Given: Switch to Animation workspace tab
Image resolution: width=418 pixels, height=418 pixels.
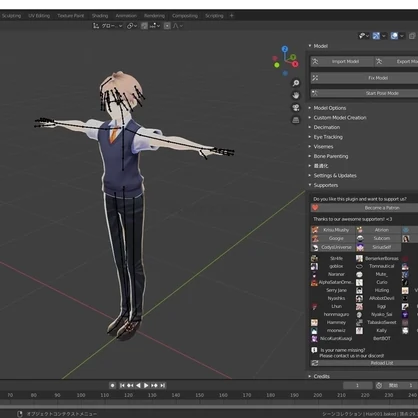Looking at the screenshot, I should tap(126, 15).
